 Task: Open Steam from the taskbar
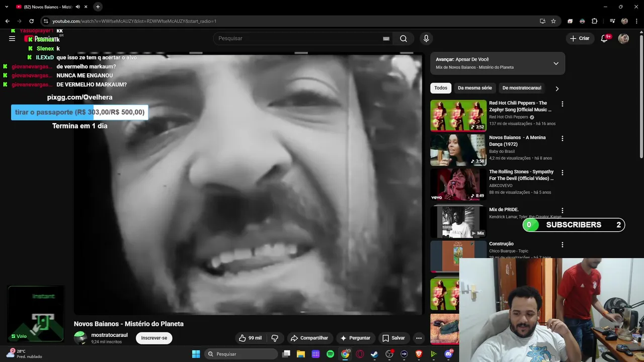(x=374, y=354)
